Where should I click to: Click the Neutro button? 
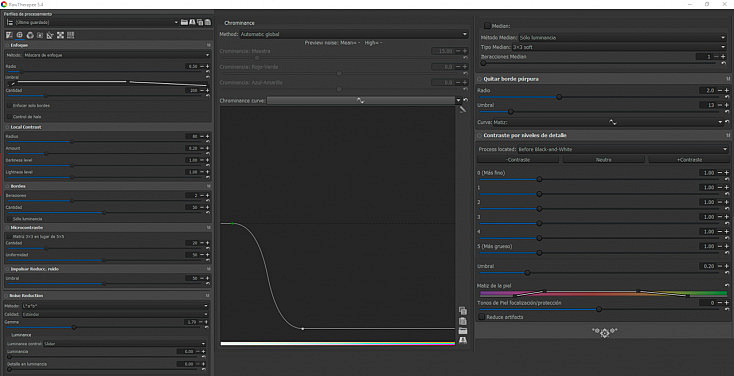[603, 160]
